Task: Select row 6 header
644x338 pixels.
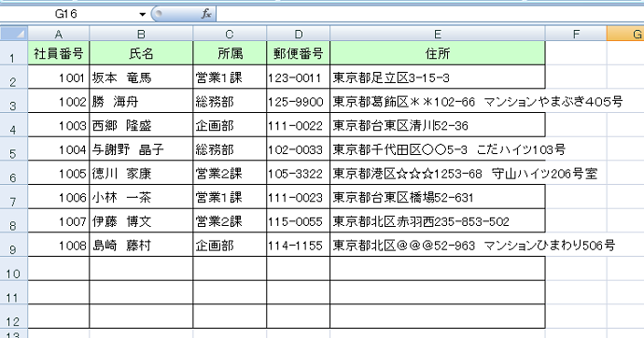Action: 14,173
